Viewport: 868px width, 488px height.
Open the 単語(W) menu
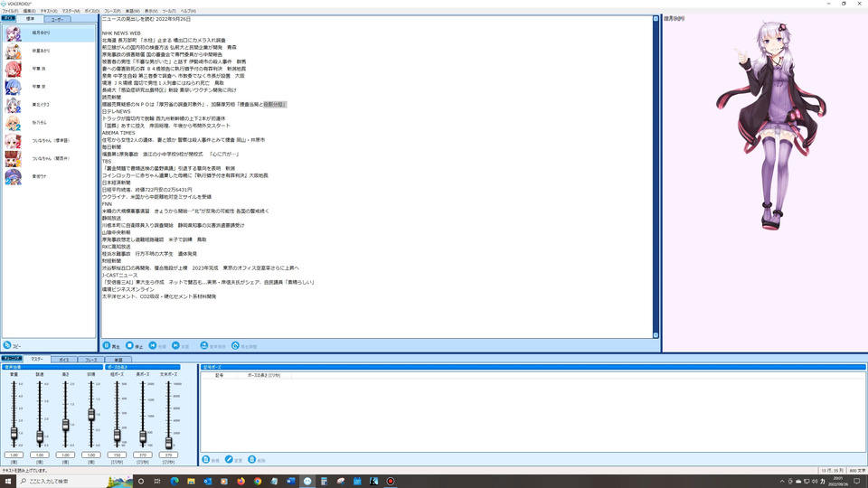pos(132,11)
